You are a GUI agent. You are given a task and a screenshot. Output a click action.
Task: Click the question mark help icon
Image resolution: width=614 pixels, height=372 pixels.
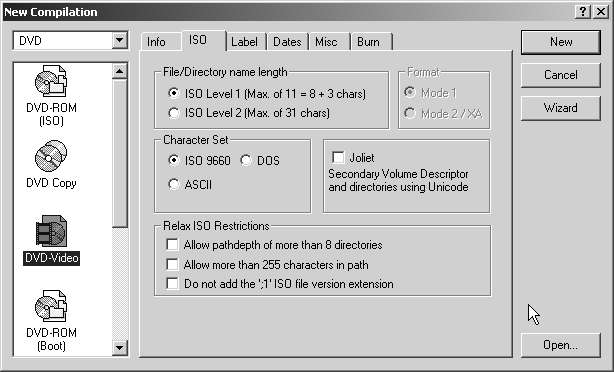583,12
